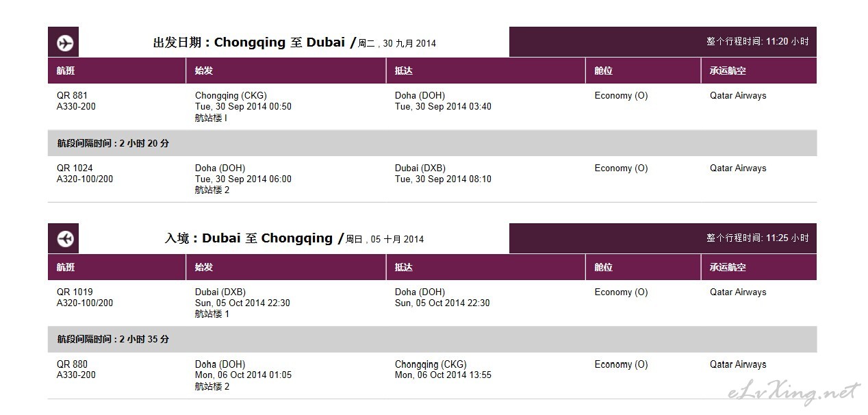The image size is (868, 415).
Task: Select flight number QR 1019
Action: [75, 292]
